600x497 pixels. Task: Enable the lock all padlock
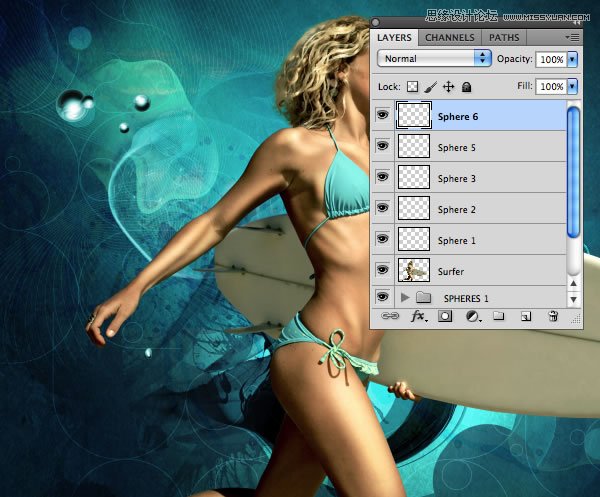tap(466, 87)
